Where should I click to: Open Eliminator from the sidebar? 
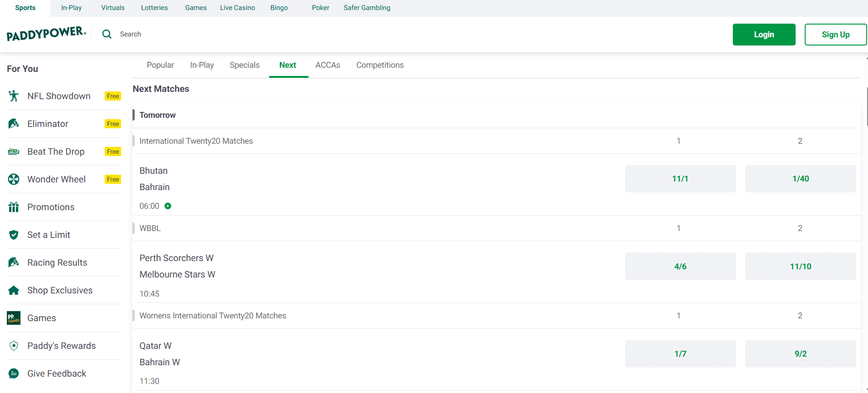(x=48, y=124)
